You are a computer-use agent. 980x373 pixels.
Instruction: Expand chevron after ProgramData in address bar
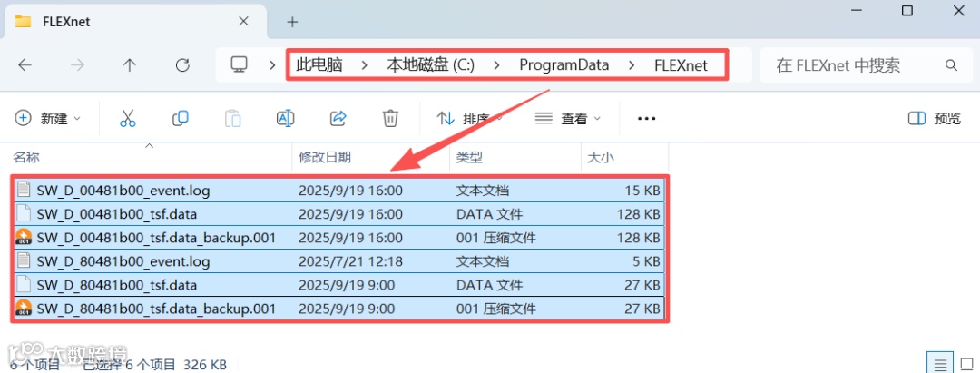[632, 65]
